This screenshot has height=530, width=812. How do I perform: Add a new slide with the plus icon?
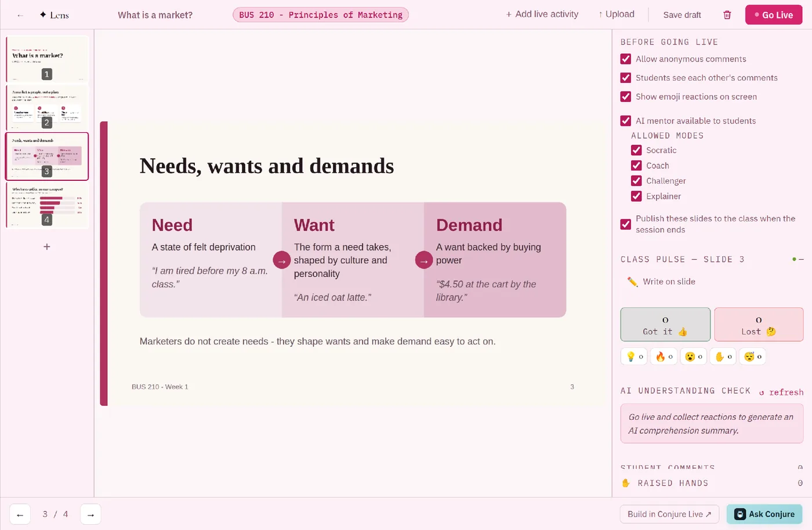point(47,246)
